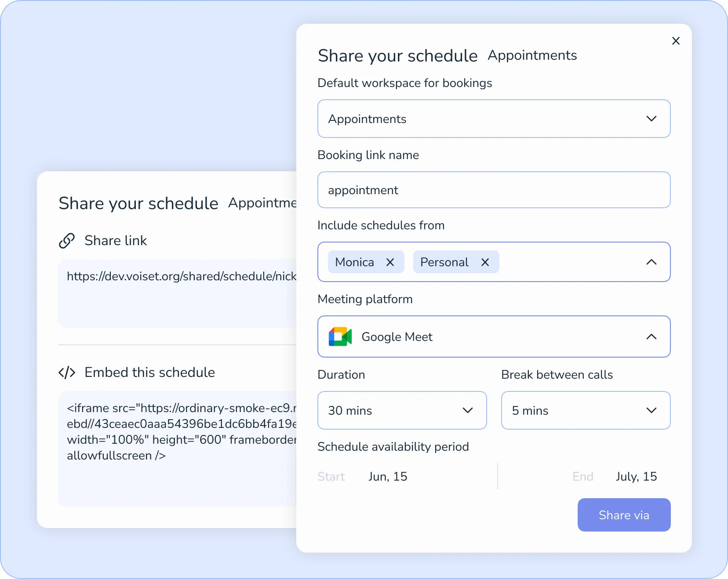
Task: Click the chevron on Break between calls
Action: 652,410
